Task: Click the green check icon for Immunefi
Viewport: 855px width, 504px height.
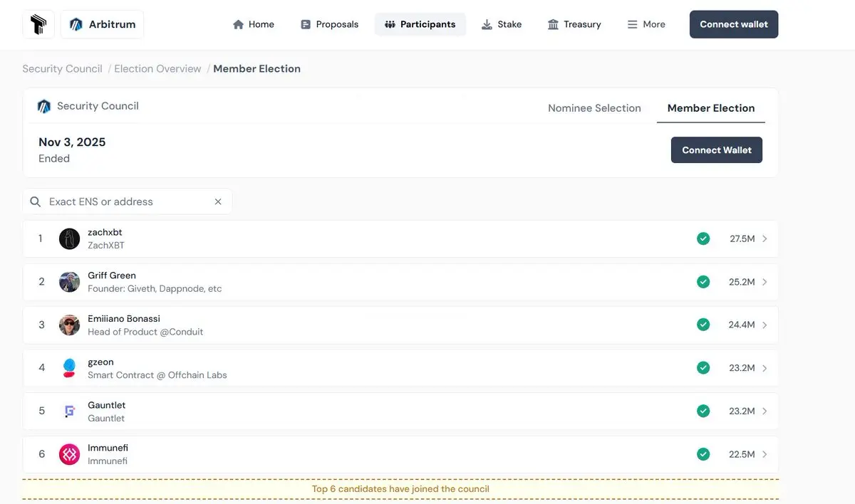Action: coord(703,454)
